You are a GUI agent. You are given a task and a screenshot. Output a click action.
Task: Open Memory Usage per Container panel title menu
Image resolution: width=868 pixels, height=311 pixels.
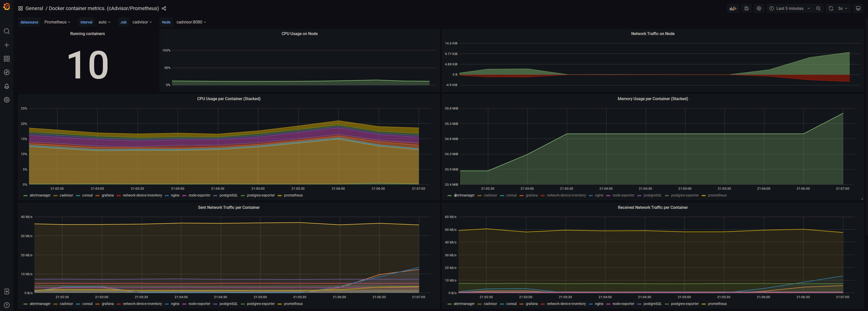coord(652,99)
